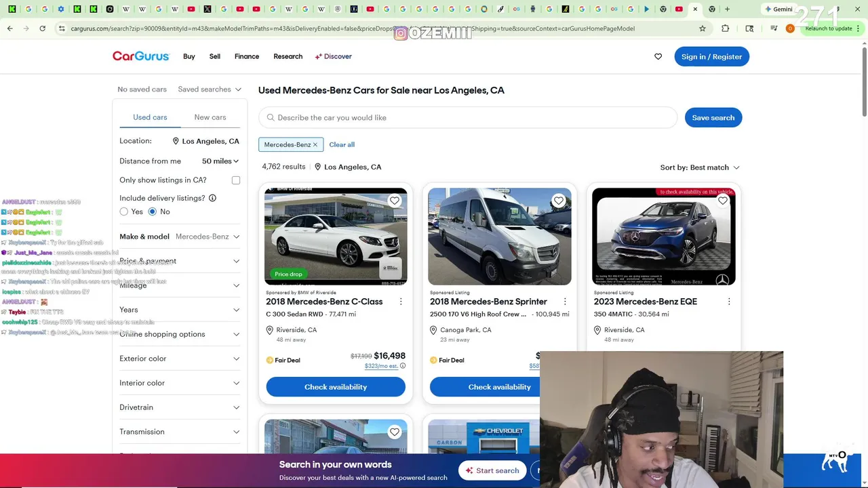Open the C-Class listing three-dot menu
The width and height of the screenshot is (868, 488).
401,302
